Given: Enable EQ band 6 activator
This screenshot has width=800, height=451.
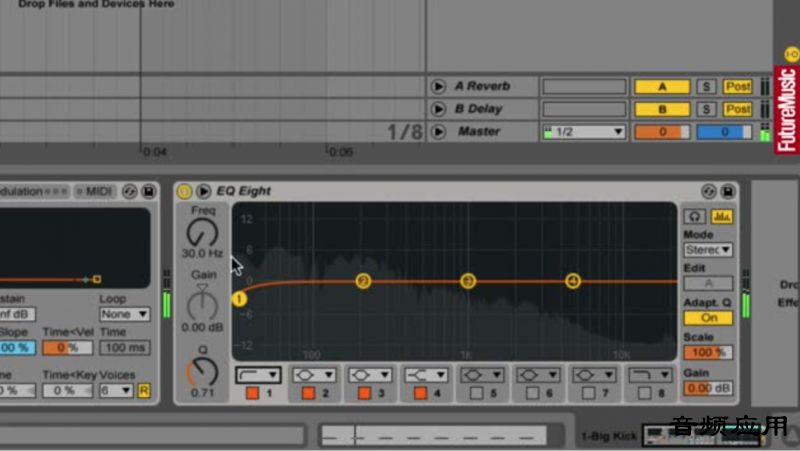Looking at the screenshot, I should [533, 393].
